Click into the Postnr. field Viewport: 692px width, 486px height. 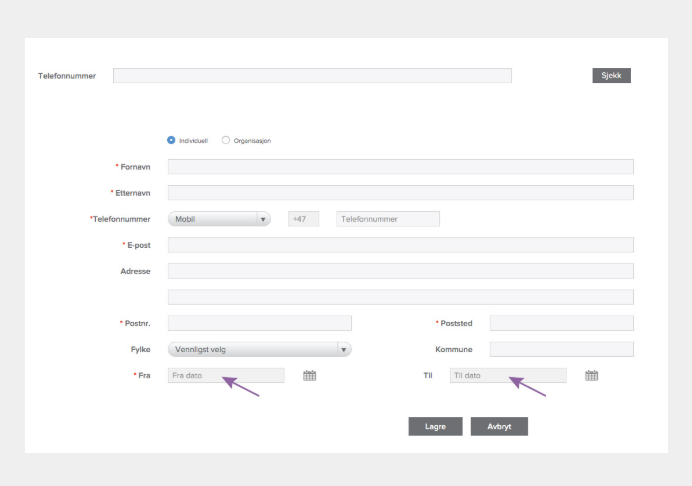(x=260, y=323)
